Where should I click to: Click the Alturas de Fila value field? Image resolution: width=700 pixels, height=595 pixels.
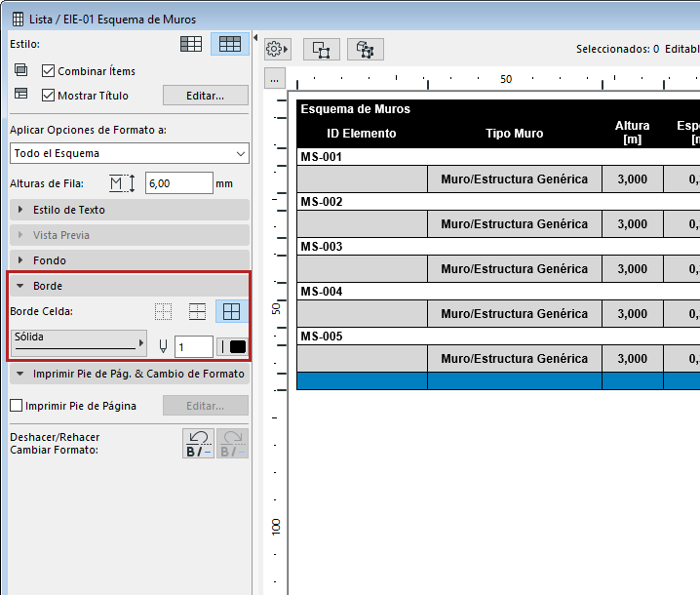(179, 183)
